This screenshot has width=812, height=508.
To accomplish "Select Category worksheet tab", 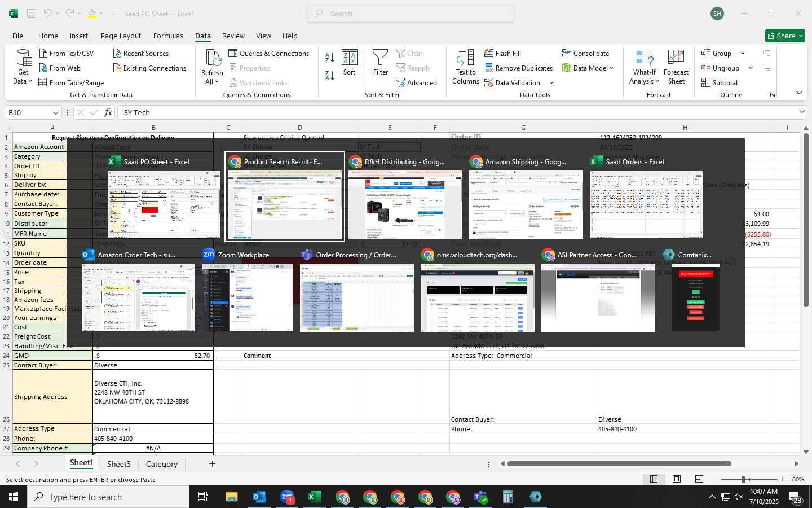I will click(x=162, y=464).
